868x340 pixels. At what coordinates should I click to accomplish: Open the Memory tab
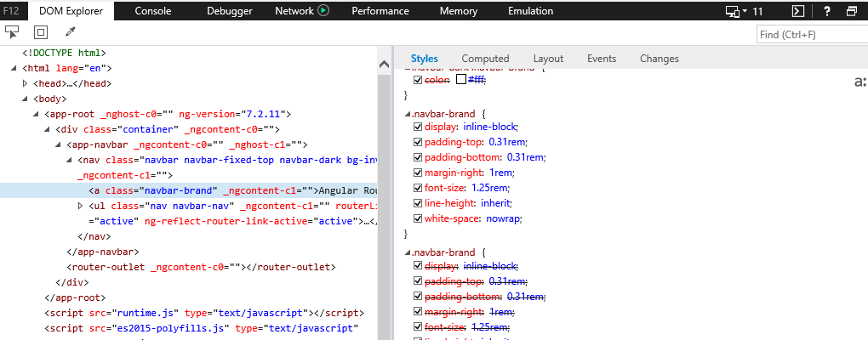tap(459, 11)
